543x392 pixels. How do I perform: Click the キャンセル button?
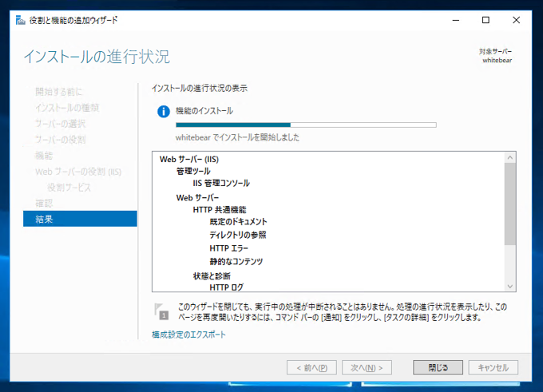[493, 367]
